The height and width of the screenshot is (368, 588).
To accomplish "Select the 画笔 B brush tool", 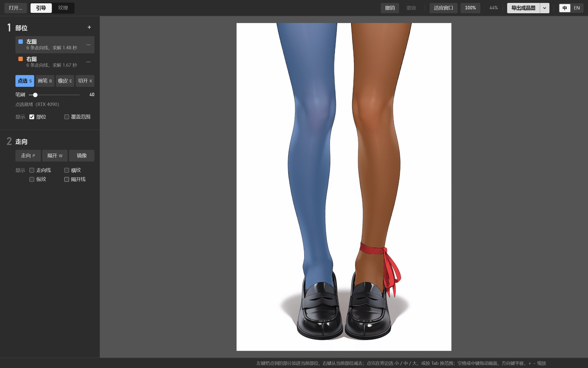I will (45, 81).
